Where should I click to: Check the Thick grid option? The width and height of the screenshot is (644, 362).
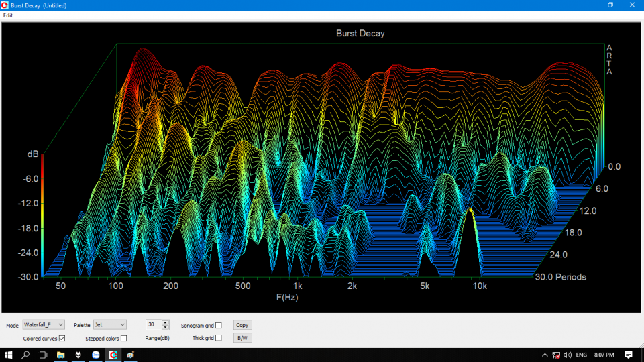pyautogui.click(x=219, y=339)
